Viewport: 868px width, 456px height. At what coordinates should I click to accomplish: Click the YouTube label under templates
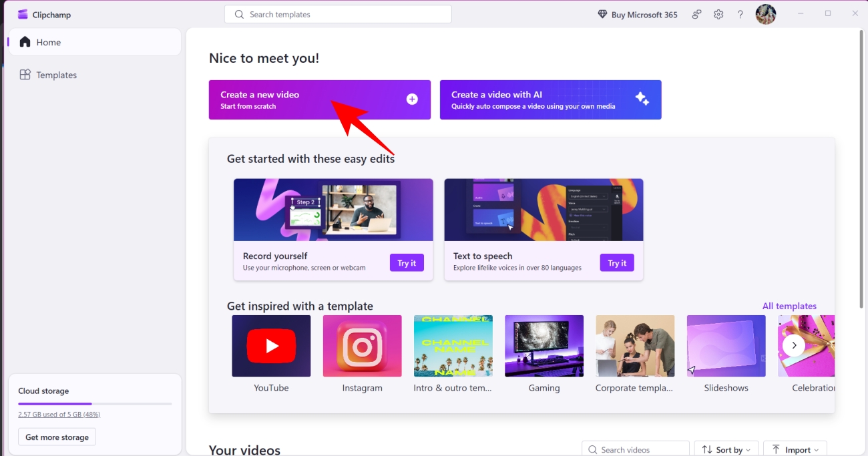(271, 388)
